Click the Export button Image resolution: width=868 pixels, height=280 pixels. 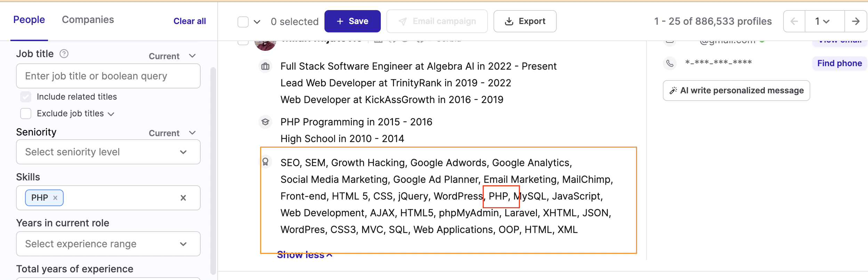(x=525, y=21)
